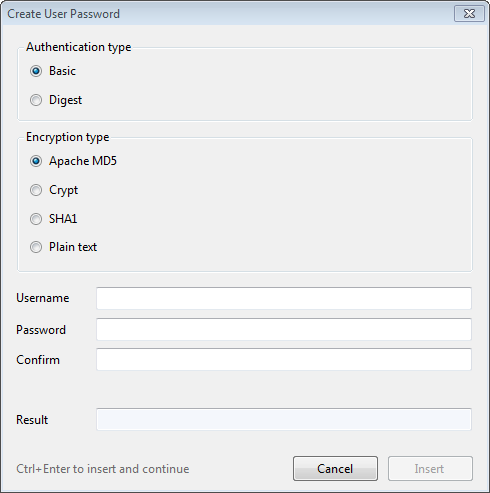
Task: Focus the Username input field
Action: click(284, 298)
